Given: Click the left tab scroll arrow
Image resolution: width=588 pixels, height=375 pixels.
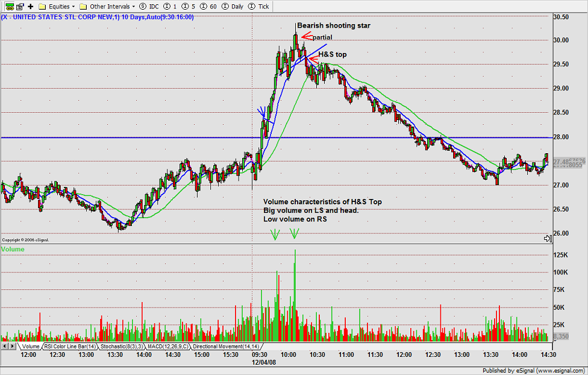Looking at the screenshot, I should click(x=5, y=346).
